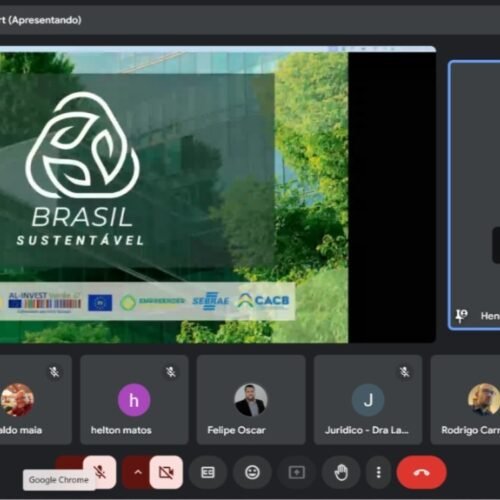Click the pinned presenter tile with blue border
This screenshot has height=500, width=500.
(x=474, y=196)
